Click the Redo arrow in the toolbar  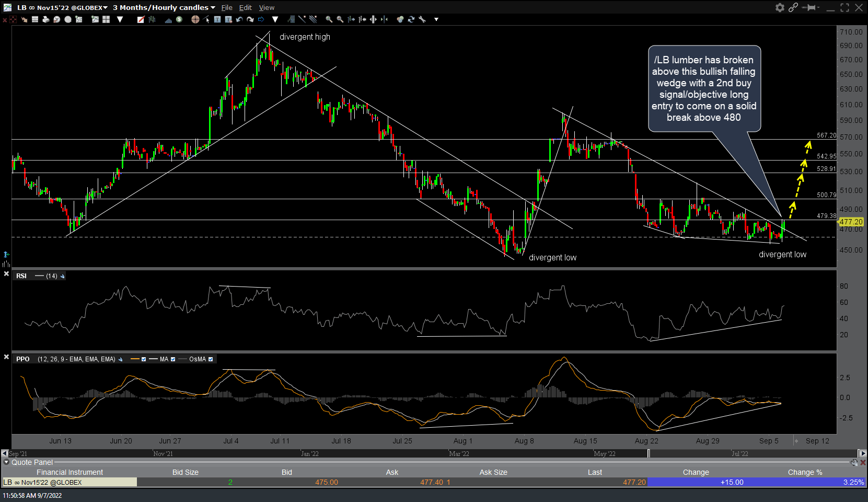click(250, 19)
